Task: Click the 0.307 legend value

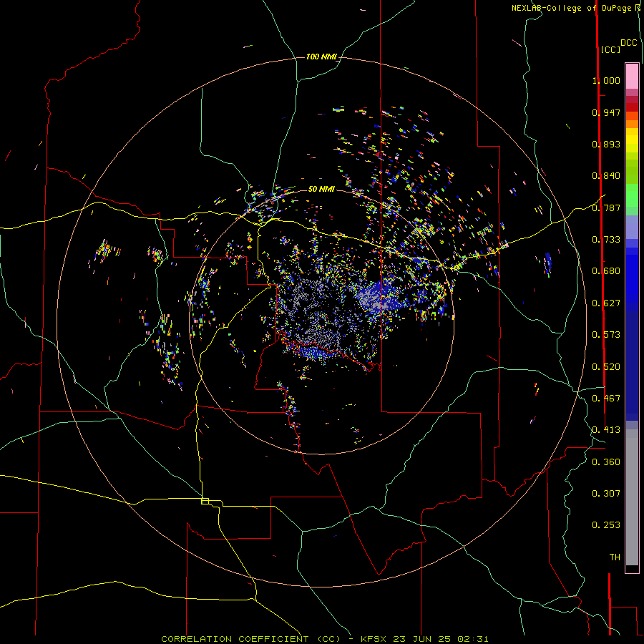Action: click(606, 493)
